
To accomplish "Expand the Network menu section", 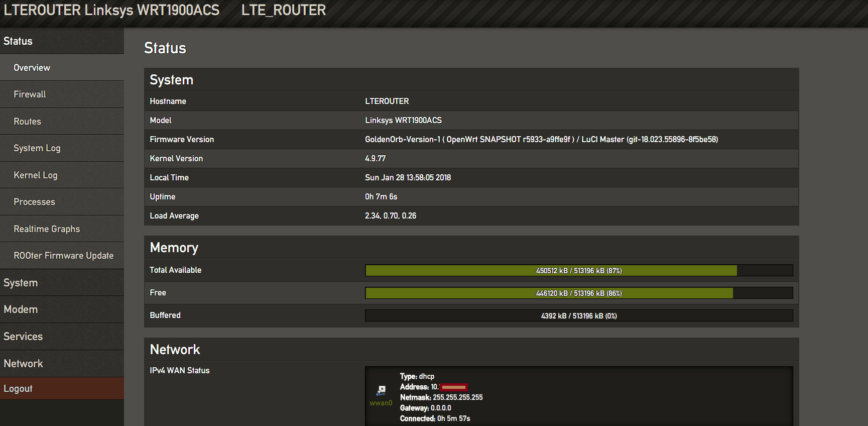I will point(23,364).
